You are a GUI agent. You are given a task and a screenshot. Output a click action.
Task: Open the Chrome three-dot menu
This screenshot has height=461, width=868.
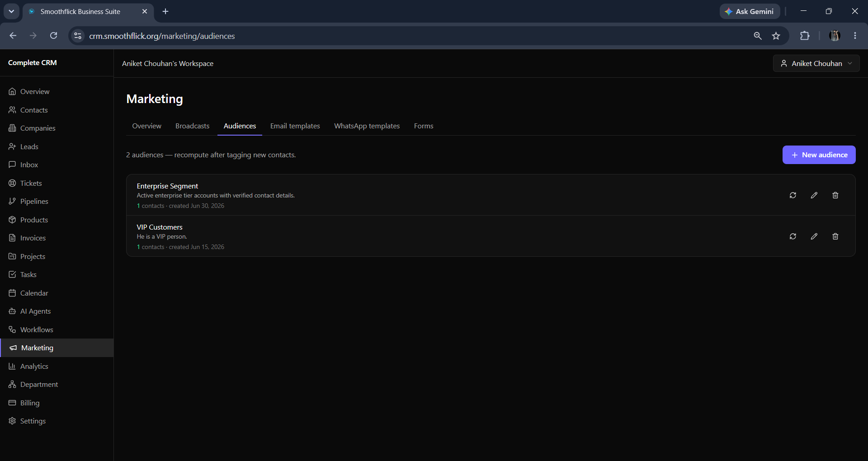click(x=855, y=36)
